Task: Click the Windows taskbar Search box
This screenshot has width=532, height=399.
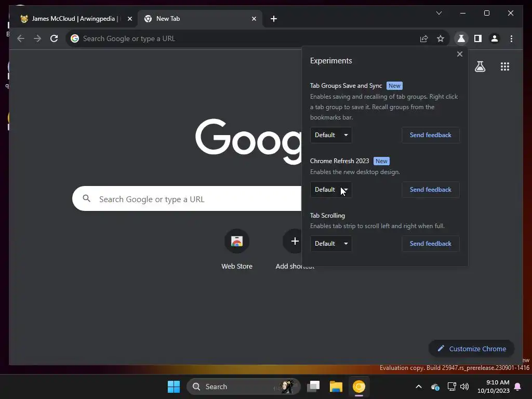Action: coord(243,387)
